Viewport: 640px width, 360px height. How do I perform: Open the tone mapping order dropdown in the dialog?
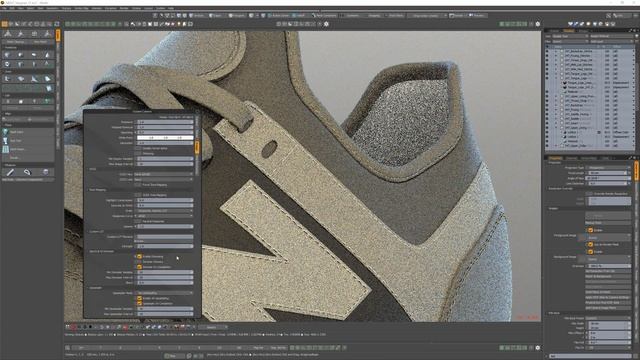165,211
